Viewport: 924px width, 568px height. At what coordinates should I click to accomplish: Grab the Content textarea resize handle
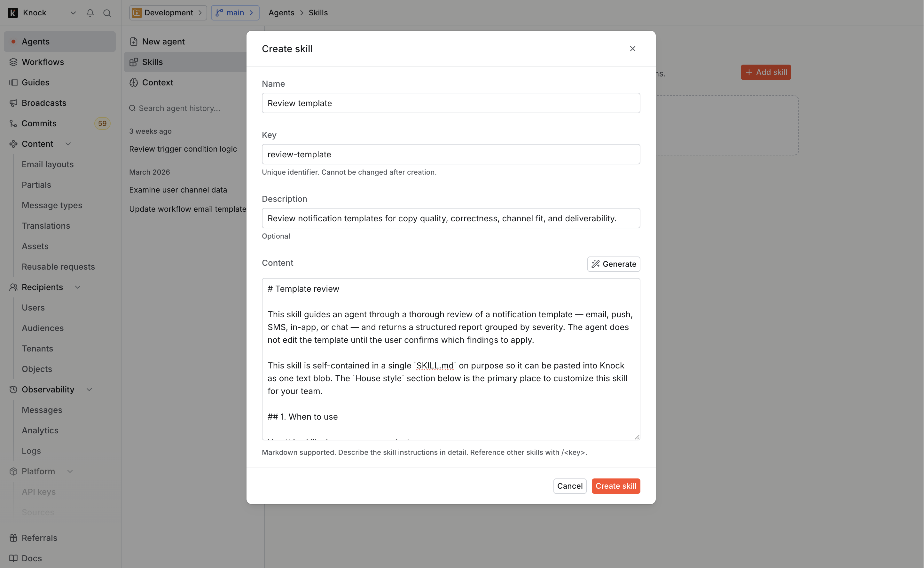click(x=637, y=437)
